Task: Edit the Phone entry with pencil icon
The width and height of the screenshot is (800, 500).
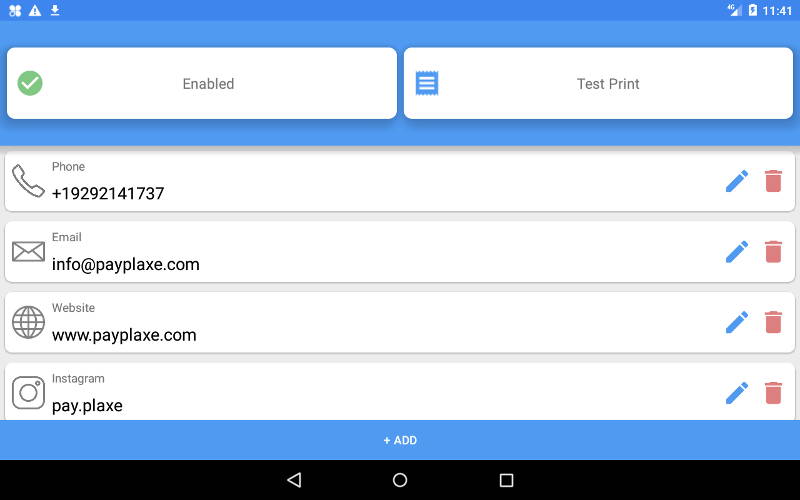Action: click(737, 181)
